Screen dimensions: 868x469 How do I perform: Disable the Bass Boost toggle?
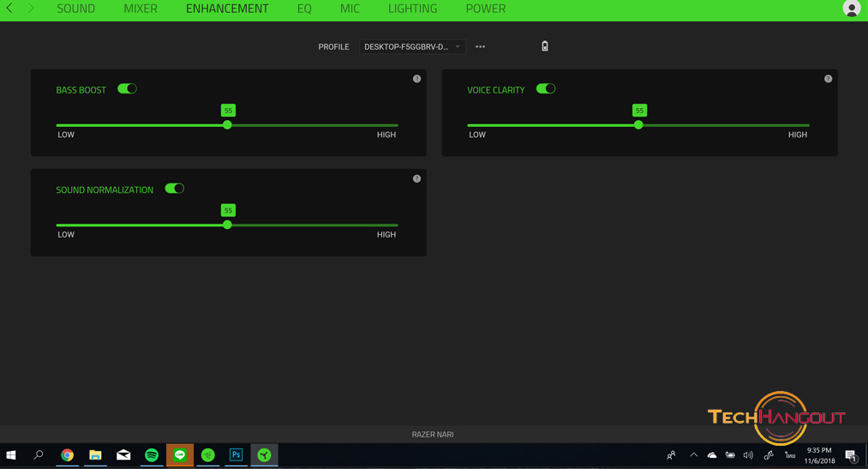[x=128, y=88]
